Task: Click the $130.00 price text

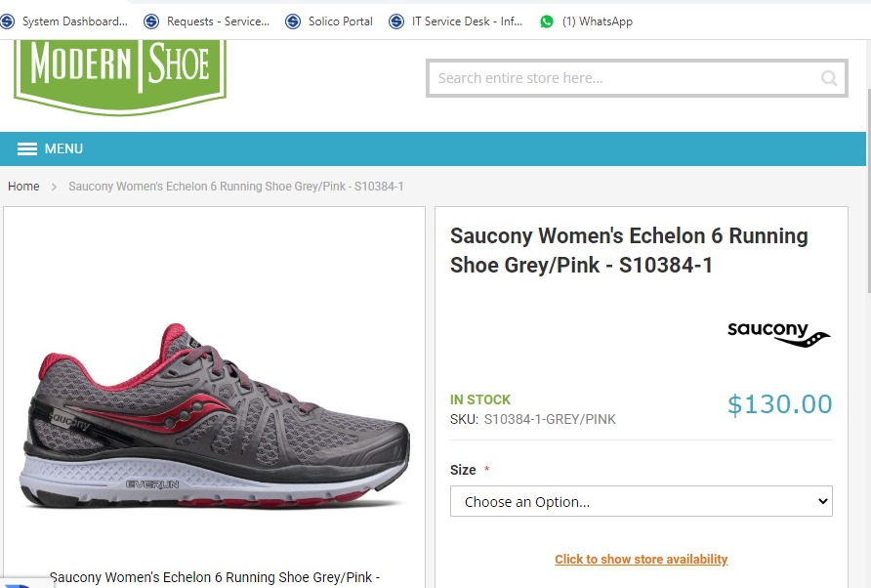Action: (x=779, y=404)
